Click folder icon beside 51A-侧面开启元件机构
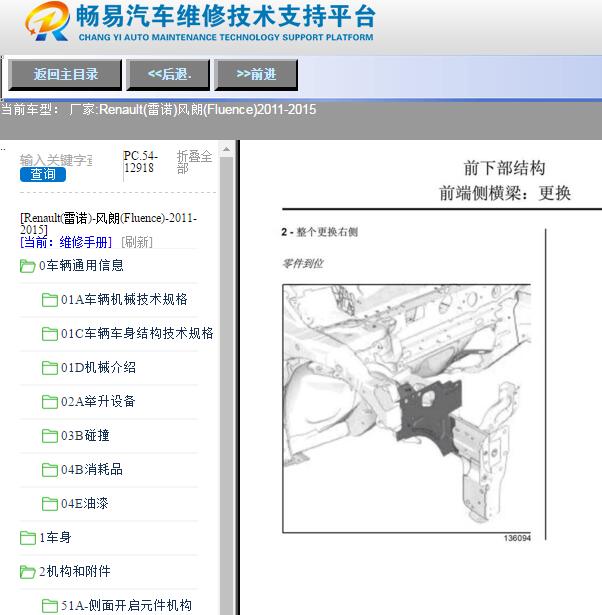This screenshot has height=615, width=602. tap(50, 606)
